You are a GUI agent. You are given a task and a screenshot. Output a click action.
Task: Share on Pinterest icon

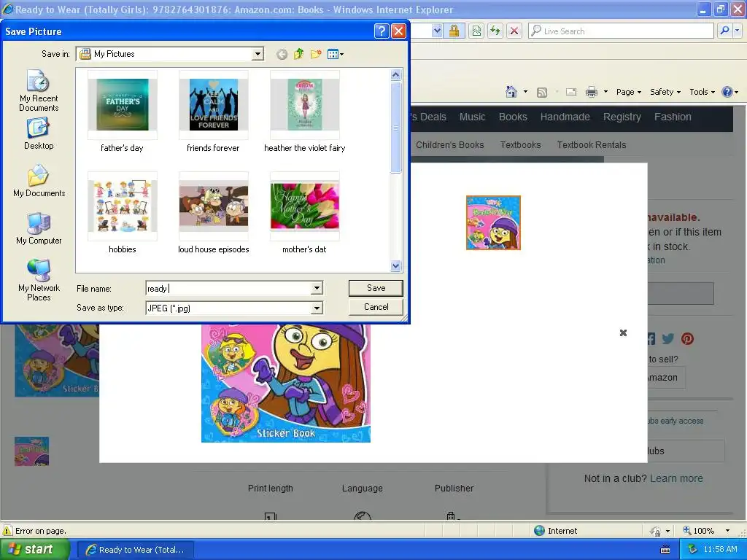pyautogui.click(x=687, y=338)
